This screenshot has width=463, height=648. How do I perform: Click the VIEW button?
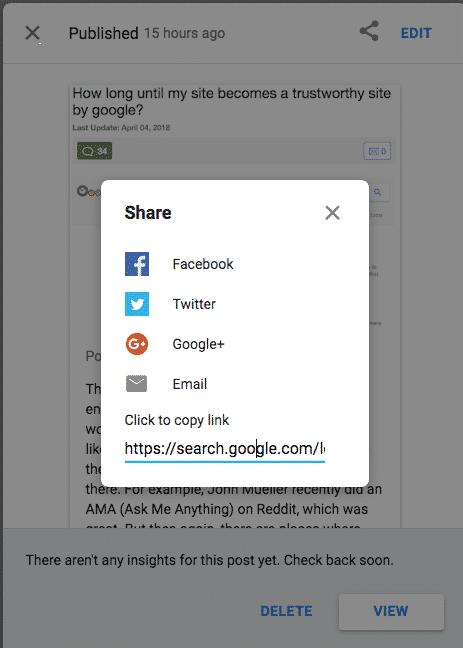[x=391, y=611]
